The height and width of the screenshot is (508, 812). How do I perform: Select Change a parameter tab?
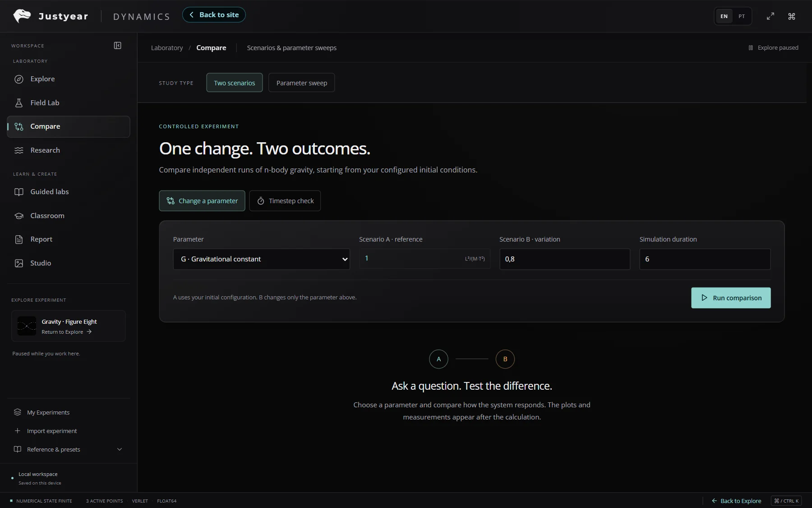click(x=202, y=201)
